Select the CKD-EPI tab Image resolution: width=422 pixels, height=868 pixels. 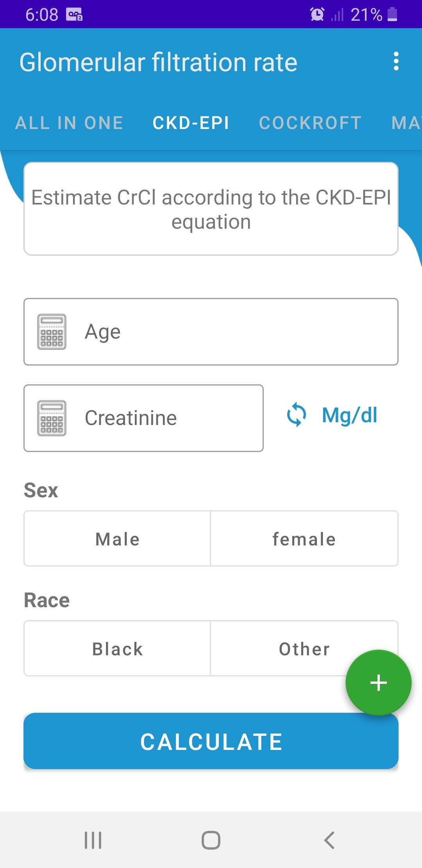(x=191, y=123)
